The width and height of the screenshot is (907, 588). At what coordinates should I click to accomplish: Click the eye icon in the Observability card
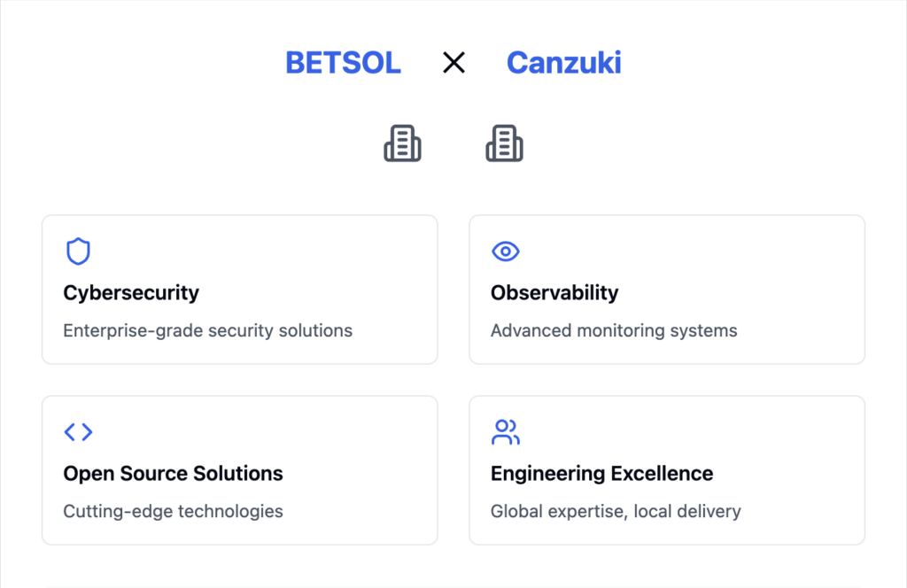(506, 251)
